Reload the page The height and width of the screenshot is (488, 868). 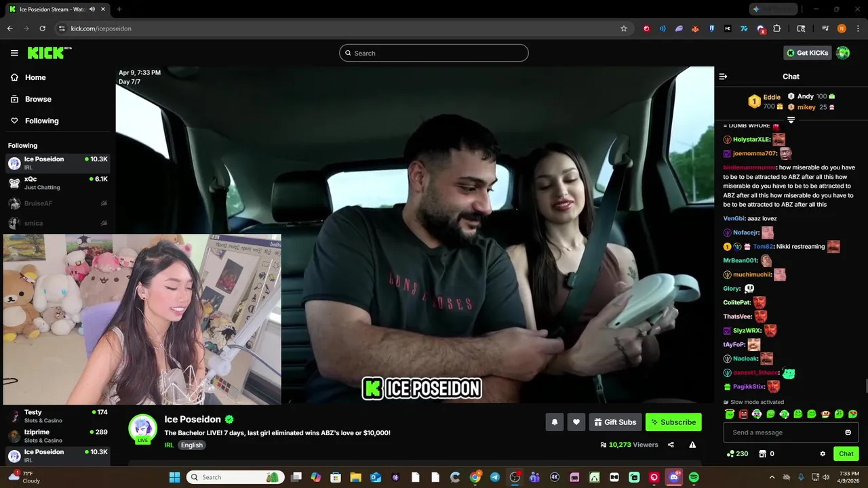(x=43, y=28)
